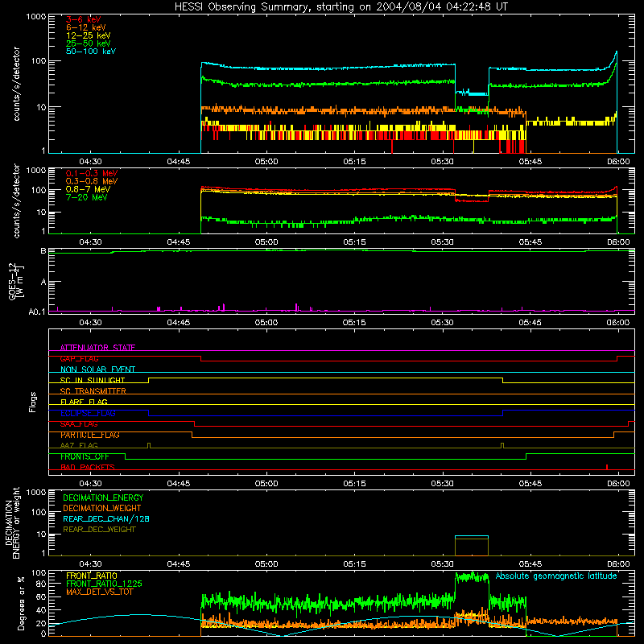Image resolution: width=644 pixels, height=644 pixels.
Task: Select the PARTICLE_FLAG label
Action: [x=90, y=435]
